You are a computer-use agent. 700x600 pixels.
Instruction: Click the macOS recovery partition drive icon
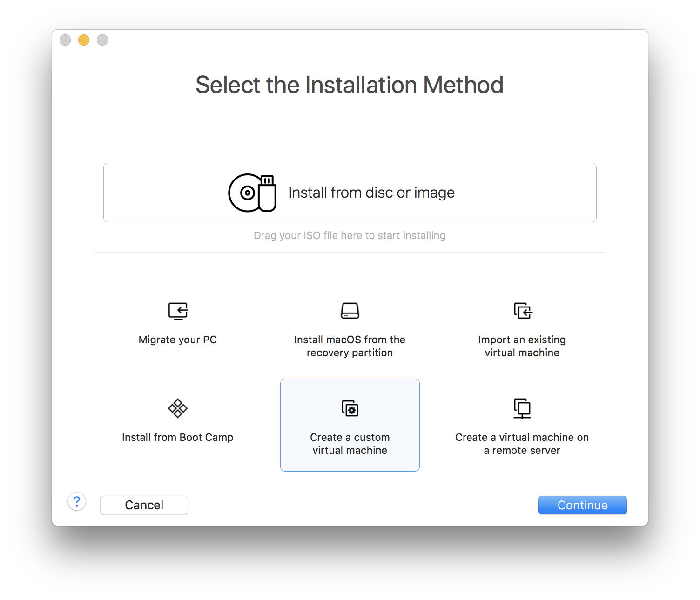pyautogui.click(x=350, y=311)
